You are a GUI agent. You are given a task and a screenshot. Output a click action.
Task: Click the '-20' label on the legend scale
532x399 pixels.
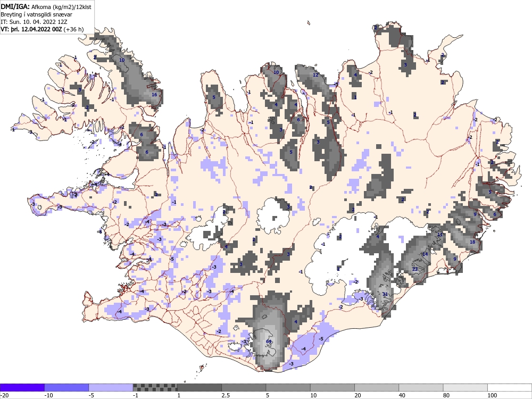tap(4, 395)
